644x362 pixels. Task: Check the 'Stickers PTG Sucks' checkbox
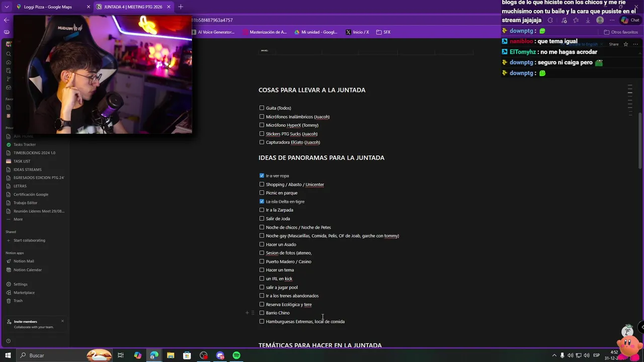click(262, 134)
